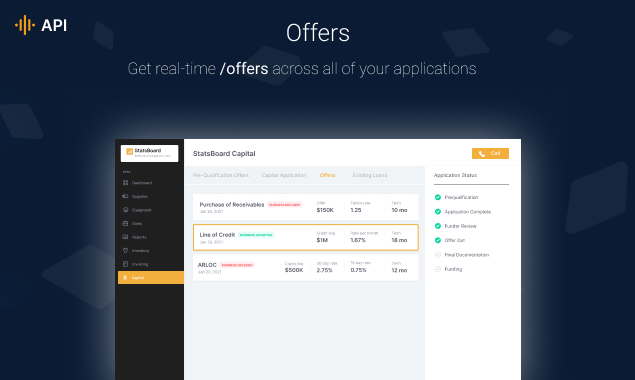Click the Application Complete green check icon

pyautogui.click(x=438, y=211)
